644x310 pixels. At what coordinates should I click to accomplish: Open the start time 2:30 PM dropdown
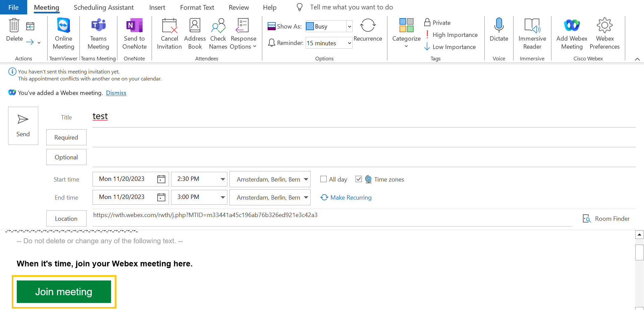point(222,179)
